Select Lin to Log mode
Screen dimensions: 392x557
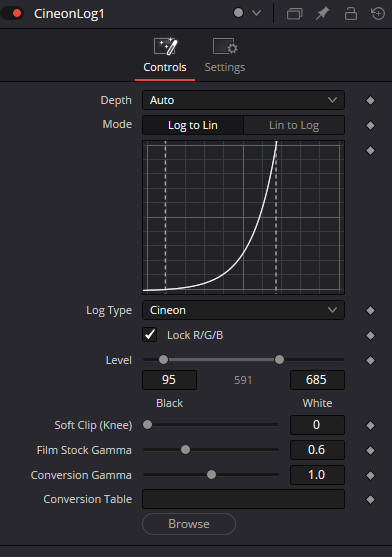click(x=294, y=125)
